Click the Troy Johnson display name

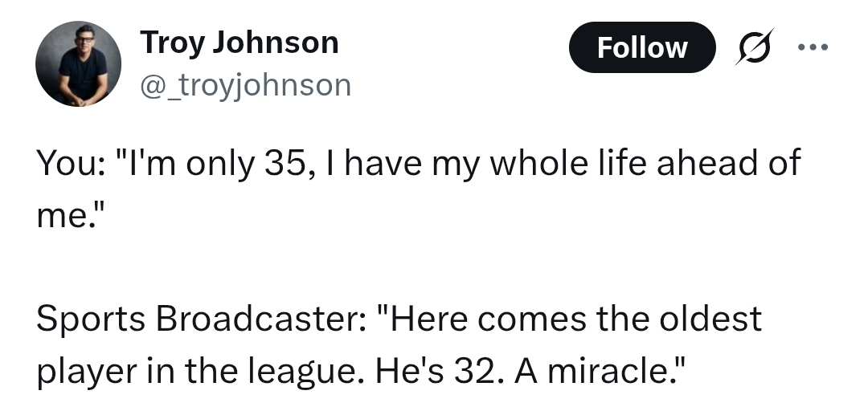tap(239, 42)
